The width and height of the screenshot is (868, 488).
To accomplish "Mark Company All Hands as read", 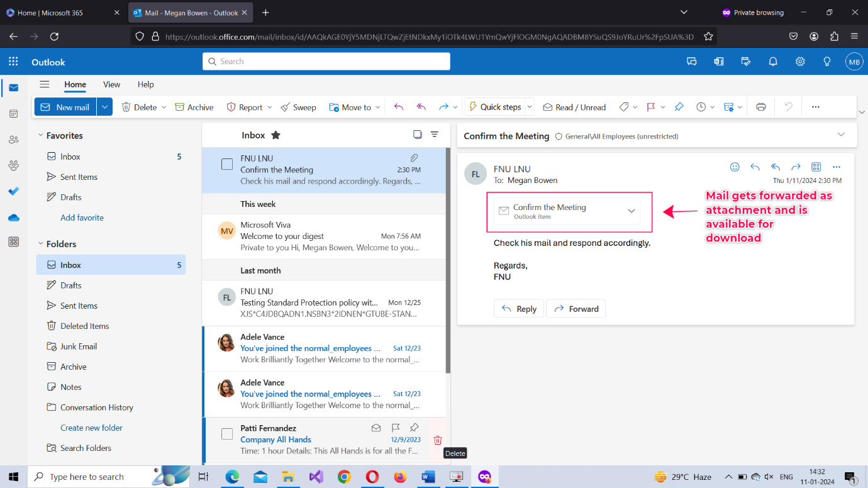I will pos(376,428).
